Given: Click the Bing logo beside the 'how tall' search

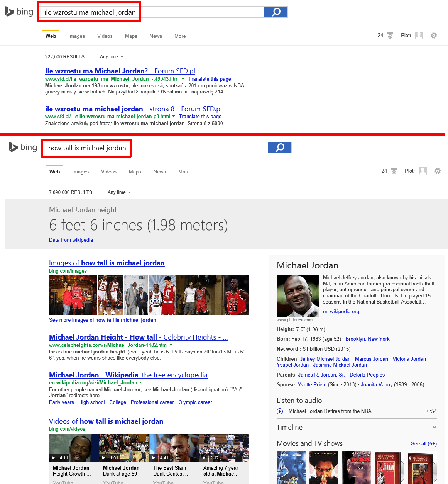Looking at the screenshot, I should tap(23, 147).
